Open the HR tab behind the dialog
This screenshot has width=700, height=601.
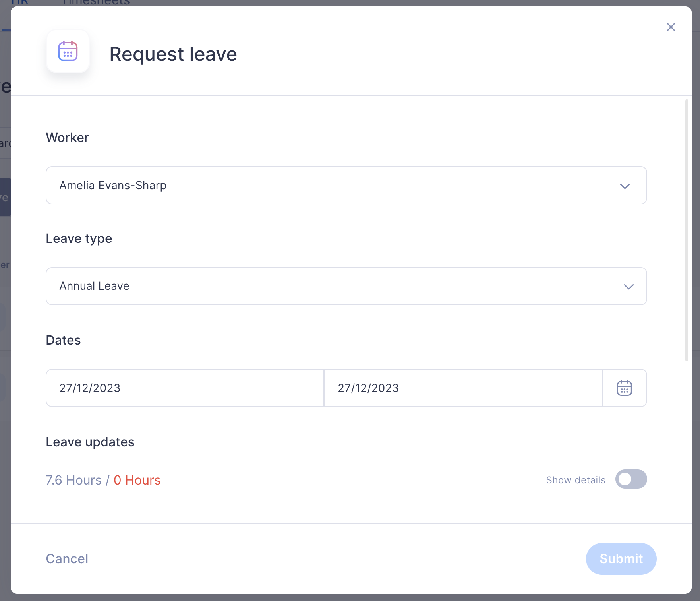tap(20, 3)
